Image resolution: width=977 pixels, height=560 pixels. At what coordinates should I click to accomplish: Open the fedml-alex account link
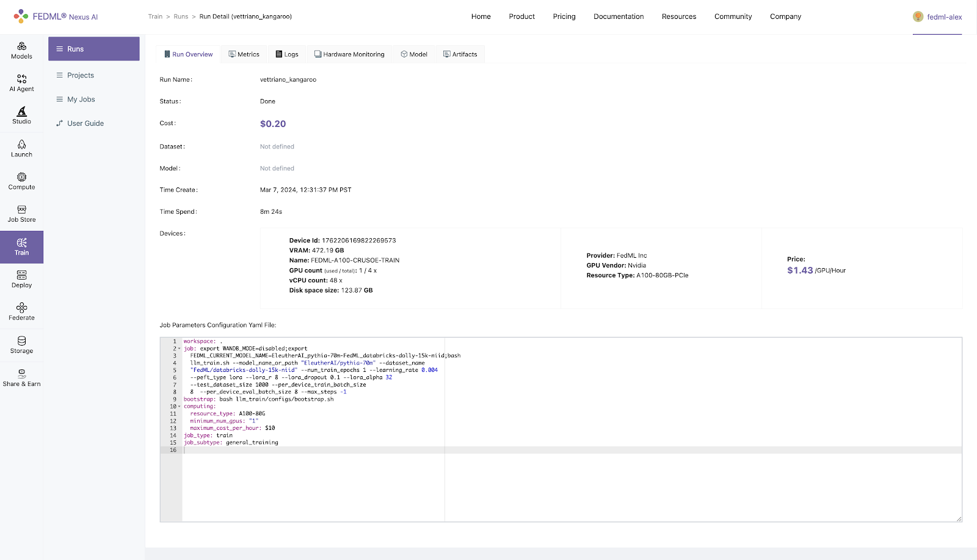(944, 17)
